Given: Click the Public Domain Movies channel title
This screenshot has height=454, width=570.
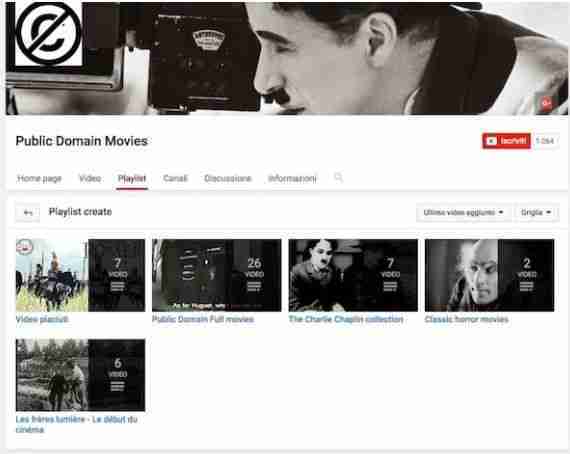Looking at the screenshot, I should 82,141.
